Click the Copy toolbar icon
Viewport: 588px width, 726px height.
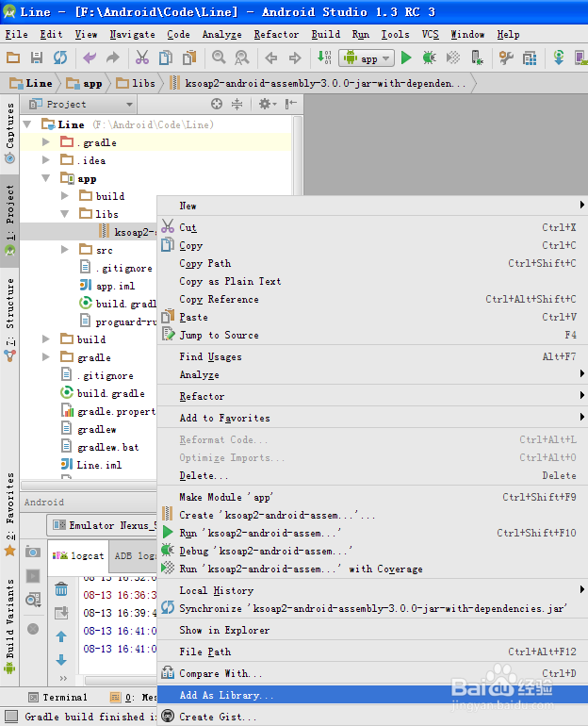tap(165, 58)
